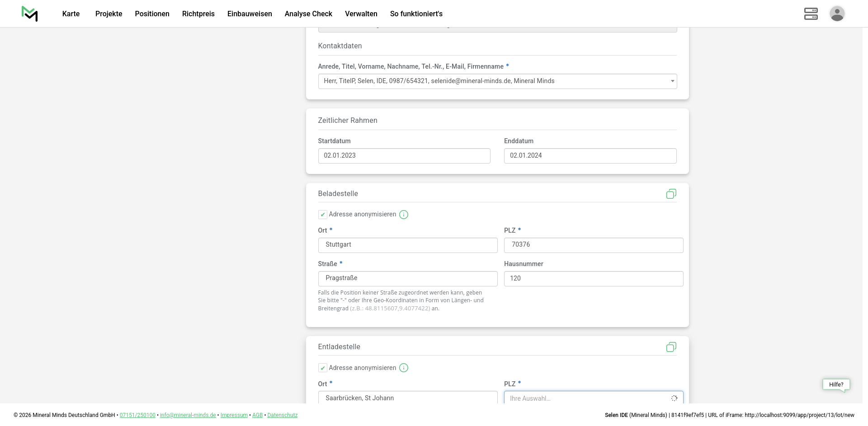868x426 pixels.
Task: Open the server stack icon in header
Action: click(811, 14)
